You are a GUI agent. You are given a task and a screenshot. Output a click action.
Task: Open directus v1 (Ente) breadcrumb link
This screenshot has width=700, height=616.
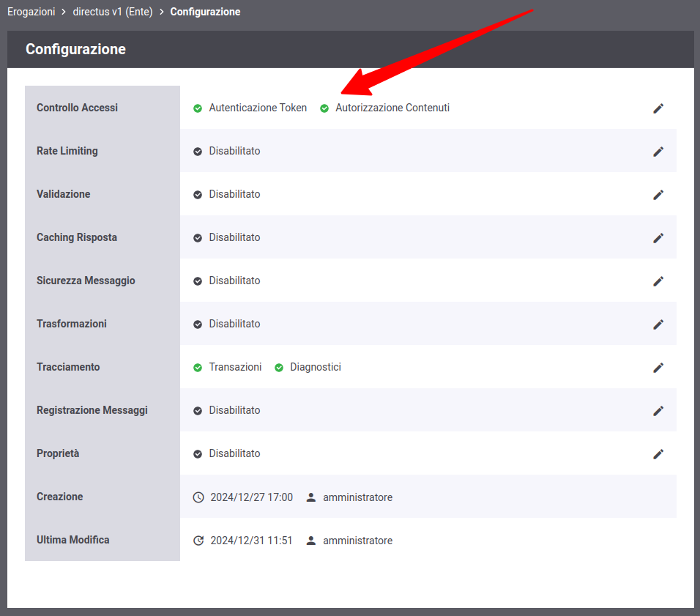(x=112, y=12)
